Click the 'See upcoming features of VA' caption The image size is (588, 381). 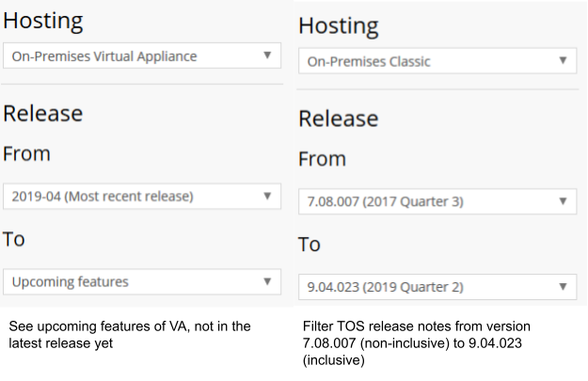[x=130, y=335]
